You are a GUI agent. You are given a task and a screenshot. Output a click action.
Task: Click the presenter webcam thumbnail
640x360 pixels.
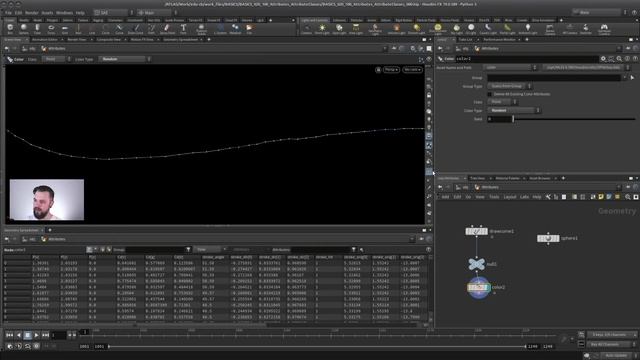coord(47,200)
